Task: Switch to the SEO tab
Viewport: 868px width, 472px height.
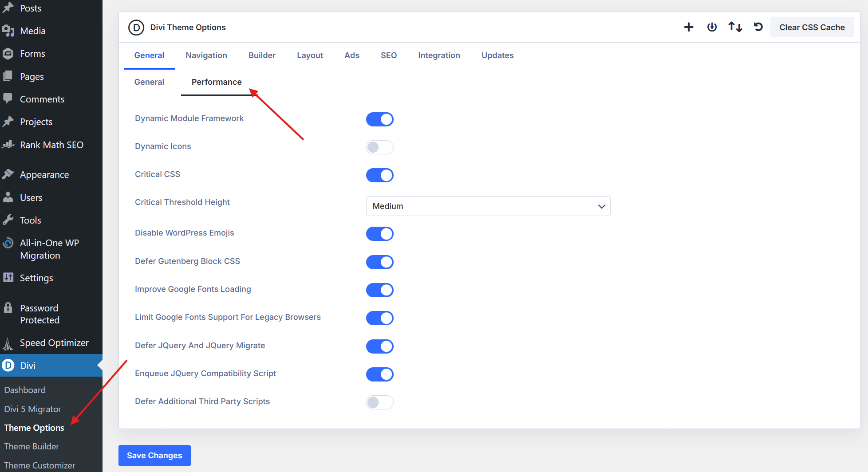Action: 388,55
